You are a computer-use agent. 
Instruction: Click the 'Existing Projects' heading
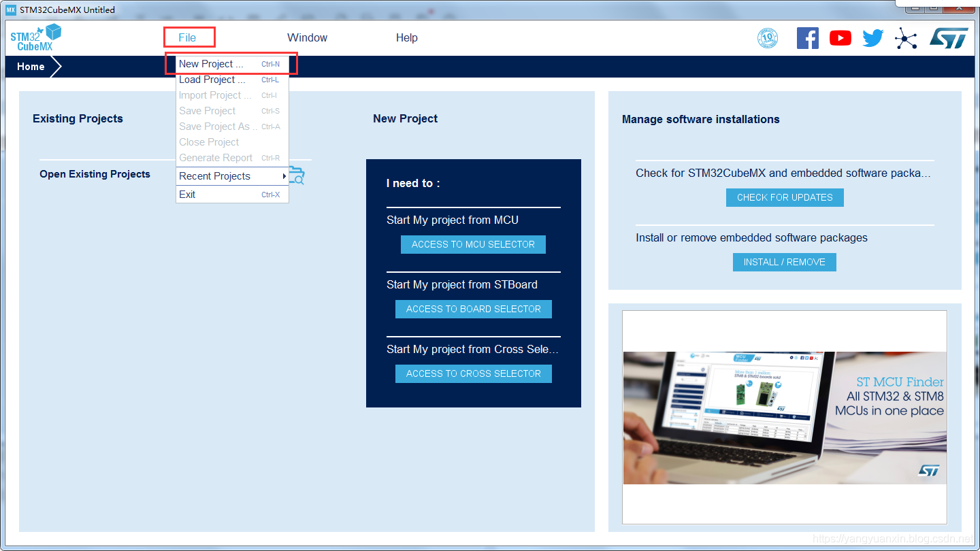tap(78, 118)
